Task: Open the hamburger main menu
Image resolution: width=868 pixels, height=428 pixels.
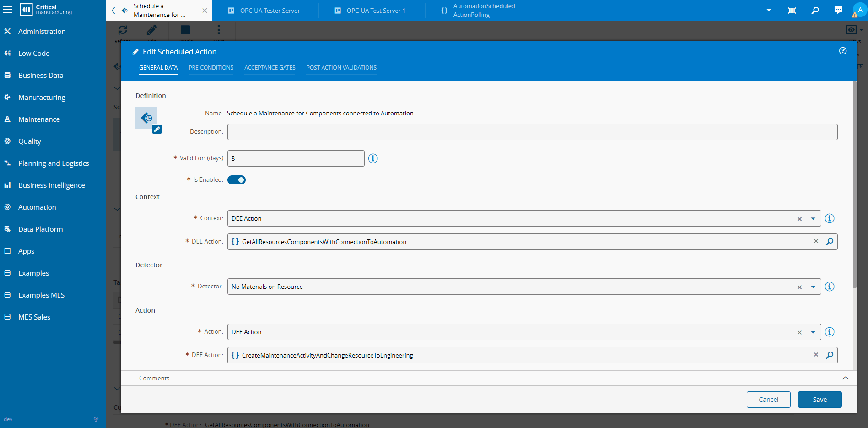Action: [x=7, y=10]
